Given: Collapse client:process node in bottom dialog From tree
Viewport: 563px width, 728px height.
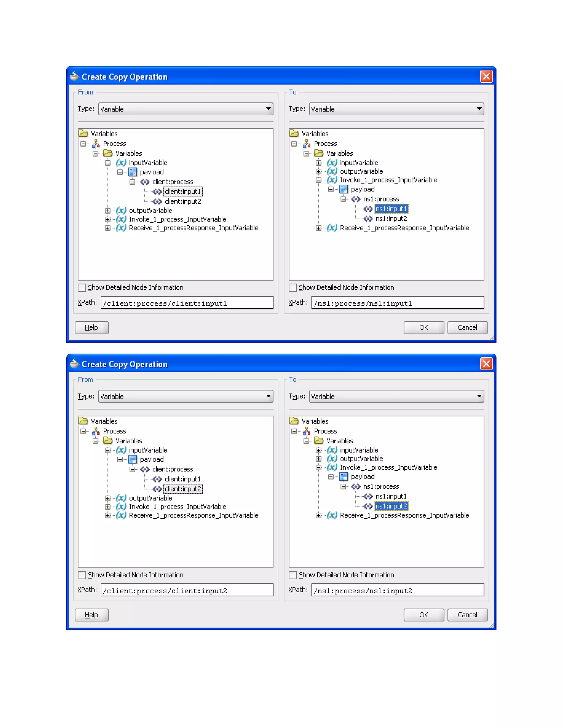Looking at the screenshot, I should (133, 469).
